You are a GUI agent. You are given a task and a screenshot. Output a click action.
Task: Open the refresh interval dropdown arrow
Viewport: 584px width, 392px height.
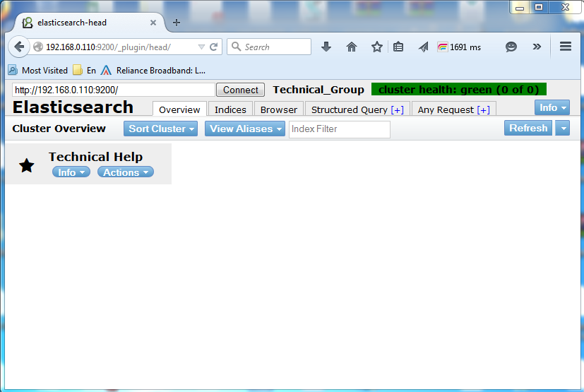tap(563, 128)
